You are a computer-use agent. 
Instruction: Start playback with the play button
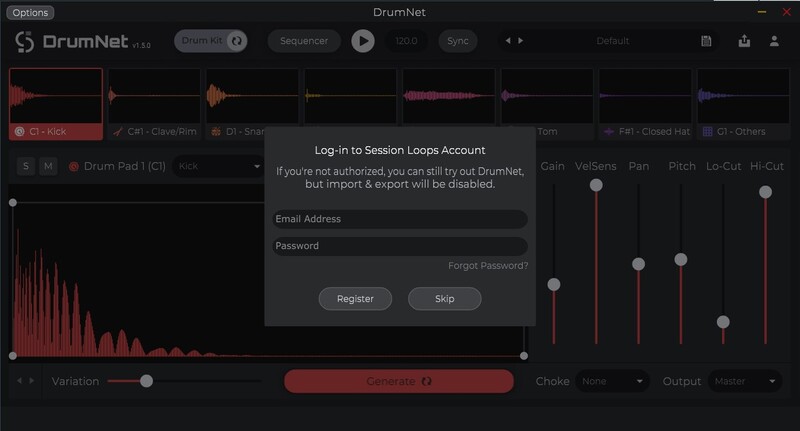click(363, 41)
